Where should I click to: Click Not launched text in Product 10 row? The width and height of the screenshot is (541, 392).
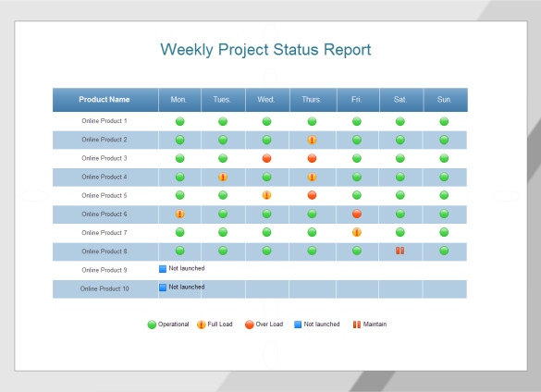click(187, 287)
